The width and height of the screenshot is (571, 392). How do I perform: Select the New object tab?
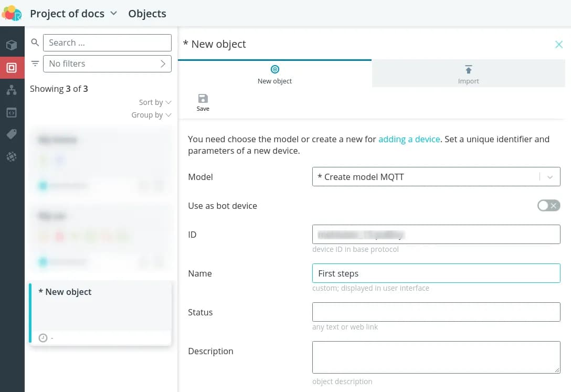(x=274, y=74)
